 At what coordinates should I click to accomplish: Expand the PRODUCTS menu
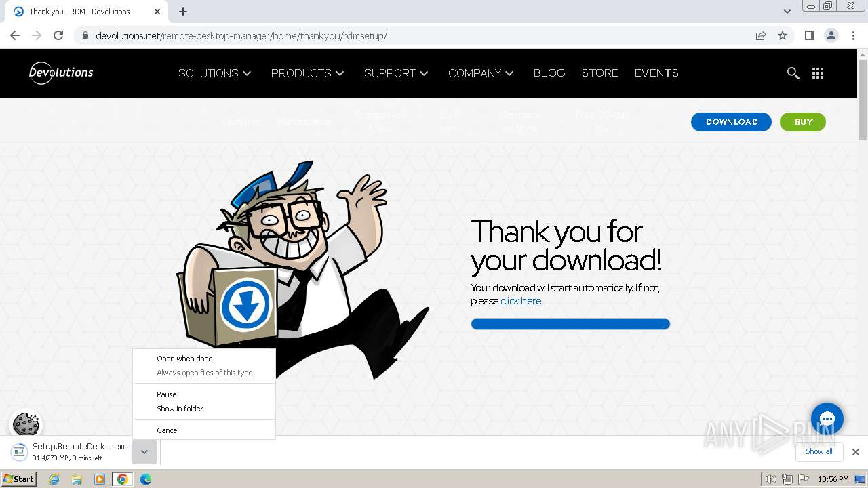click(x=308, y=73)
